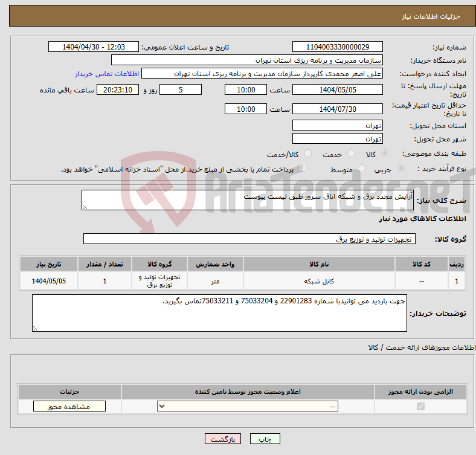Open the مشاهده مجوز button

point(69,407)
